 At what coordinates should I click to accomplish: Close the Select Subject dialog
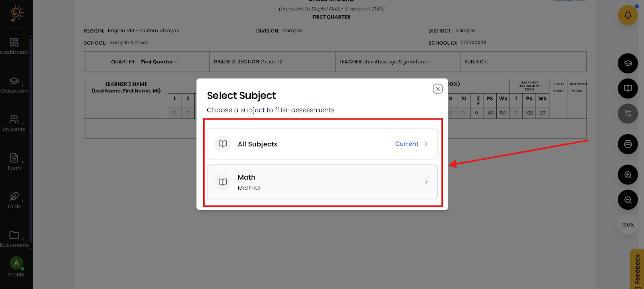[438, 89]
